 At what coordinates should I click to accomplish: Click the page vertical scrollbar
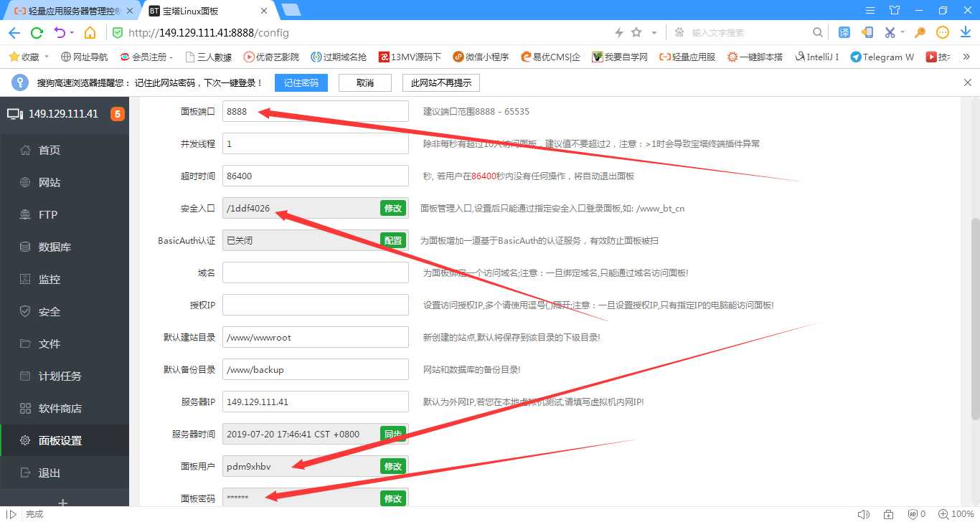tap(975, 319)
